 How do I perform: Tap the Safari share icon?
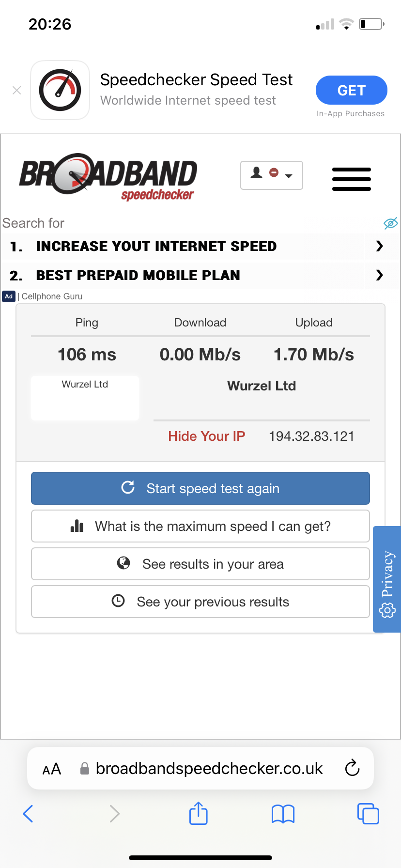click(x=198, y=813)
